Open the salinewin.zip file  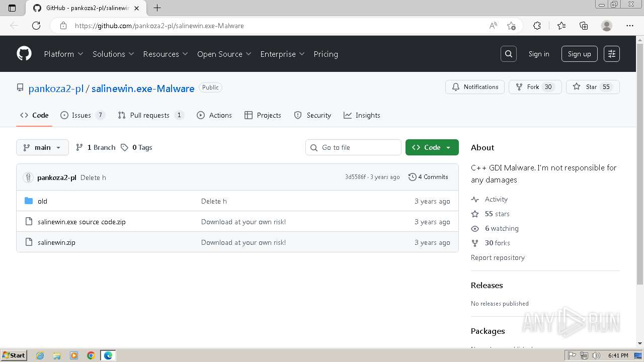[56, 242]
